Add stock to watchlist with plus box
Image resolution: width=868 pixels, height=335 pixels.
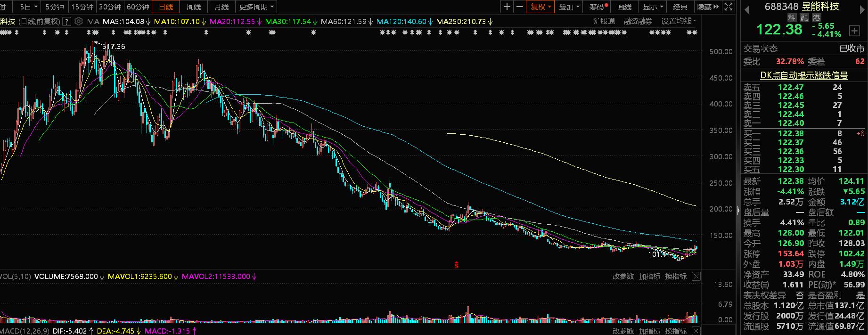pos(854,31)
